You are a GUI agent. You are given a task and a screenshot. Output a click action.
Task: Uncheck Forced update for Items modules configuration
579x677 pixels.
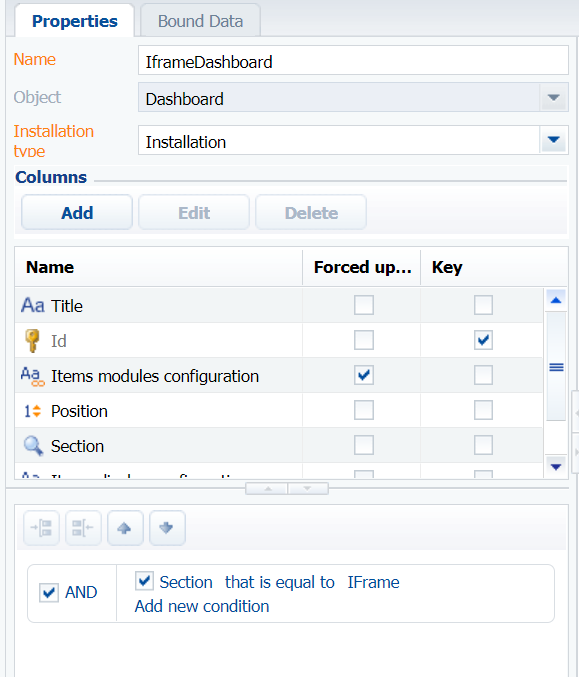(364, 375)
